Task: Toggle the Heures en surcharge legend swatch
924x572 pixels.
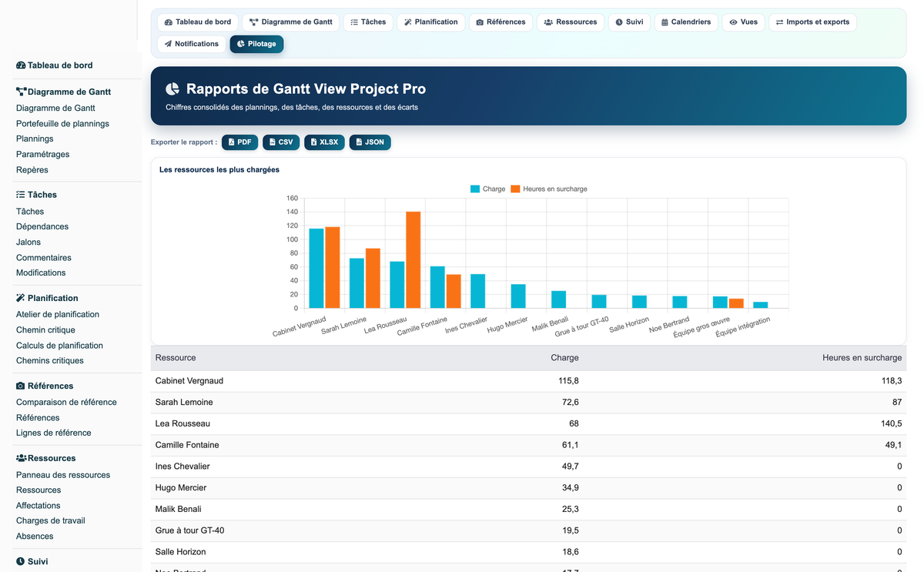Action: (515, 189)
